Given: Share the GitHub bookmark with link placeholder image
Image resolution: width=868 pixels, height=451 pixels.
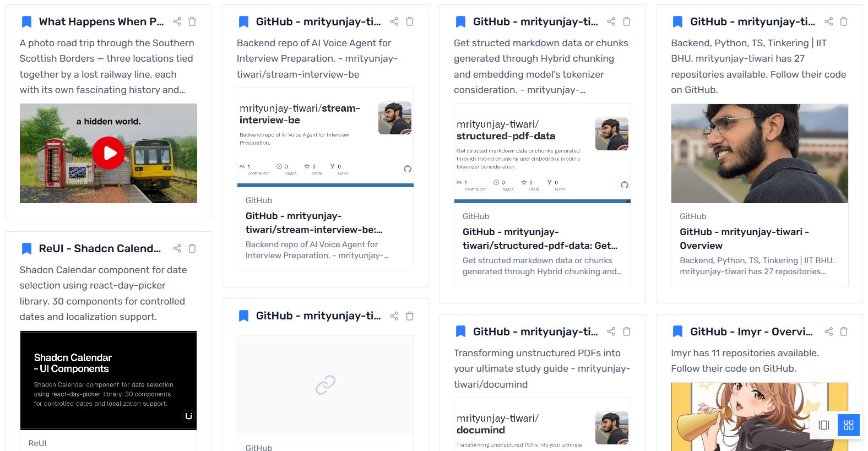Looking at the screenshot, I should point(394,316).
